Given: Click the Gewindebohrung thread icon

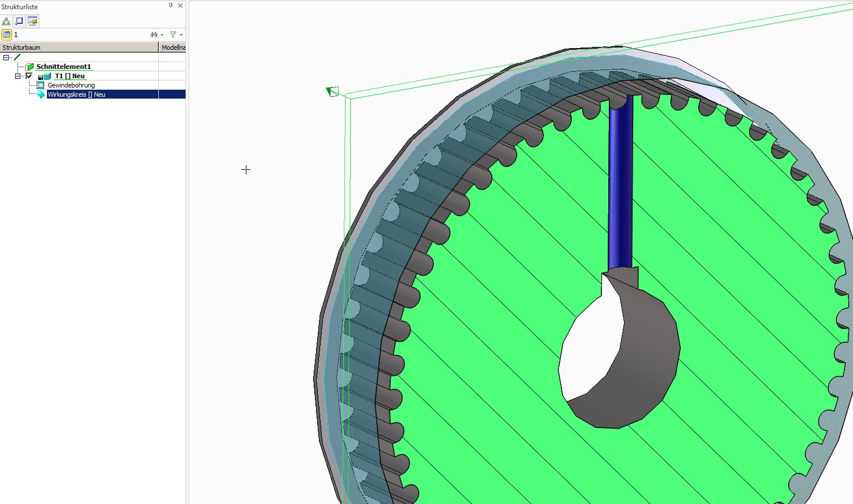Looking at the screenshot, I should [x=41, y=85].
